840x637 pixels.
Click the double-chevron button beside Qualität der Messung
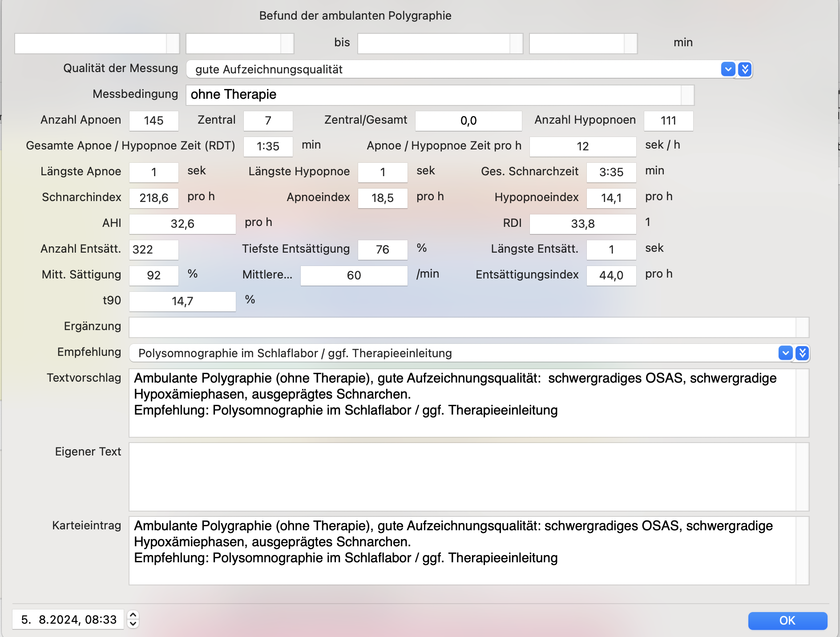click(x=745, y=69)
